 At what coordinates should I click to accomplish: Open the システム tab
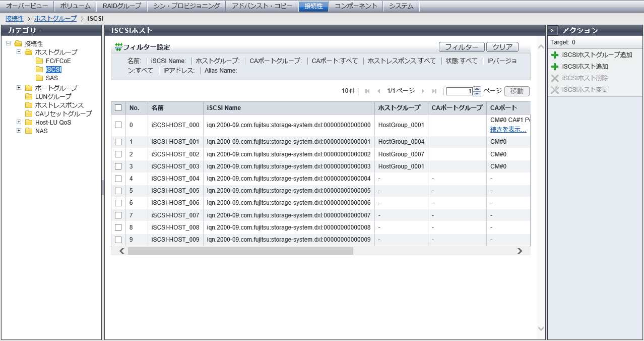coord(401,6)
